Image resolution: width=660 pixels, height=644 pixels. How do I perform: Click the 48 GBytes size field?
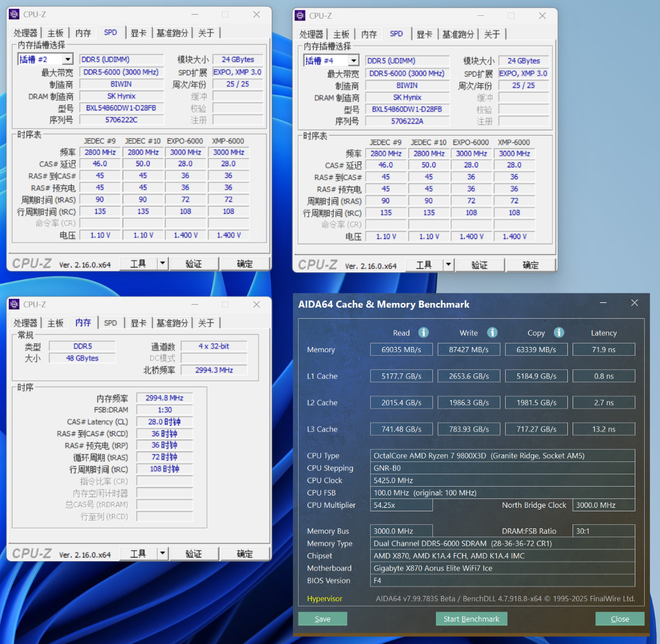(82, 358)
